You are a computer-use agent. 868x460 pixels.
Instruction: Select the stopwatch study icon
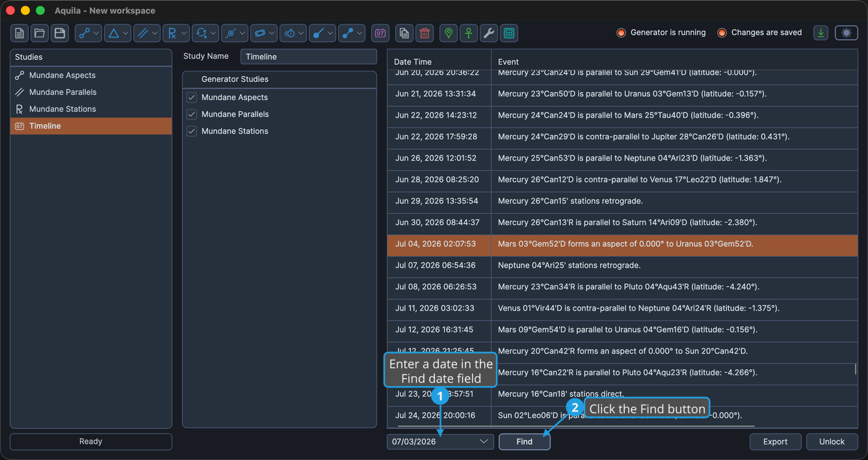(289, 33)
